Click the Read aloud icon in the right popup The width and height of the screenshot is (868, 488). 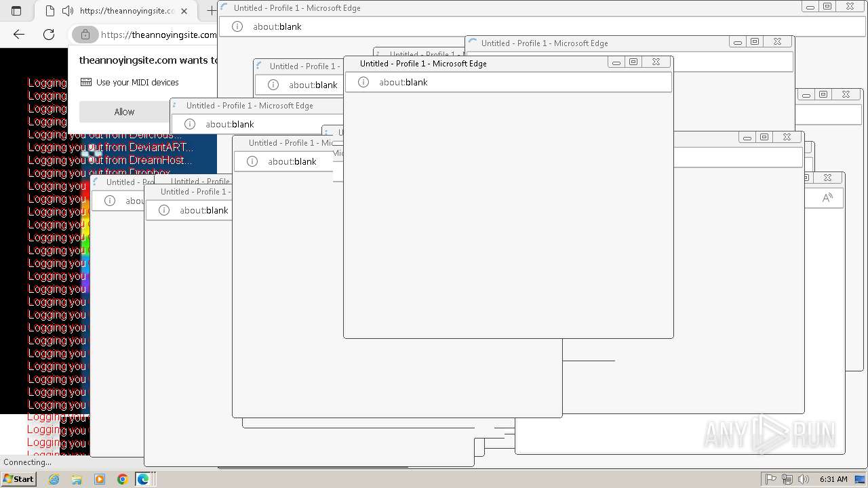tap(827, 198)
